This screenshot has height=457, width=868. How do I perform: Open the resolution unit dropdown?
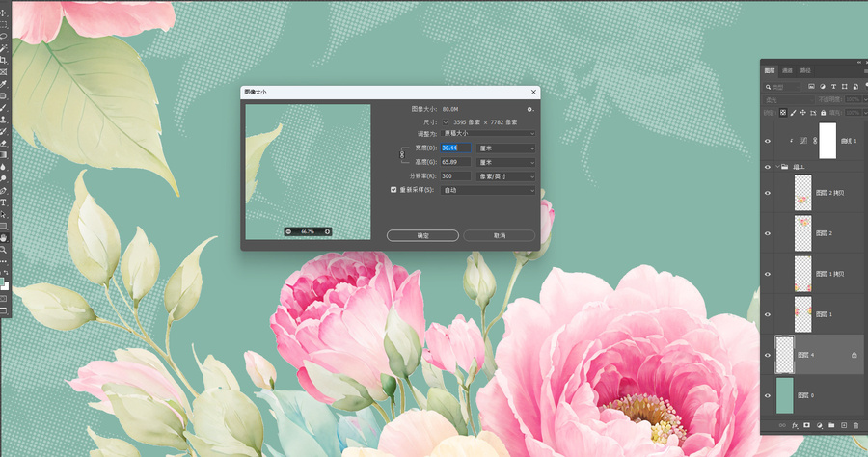tap(506, 176)
